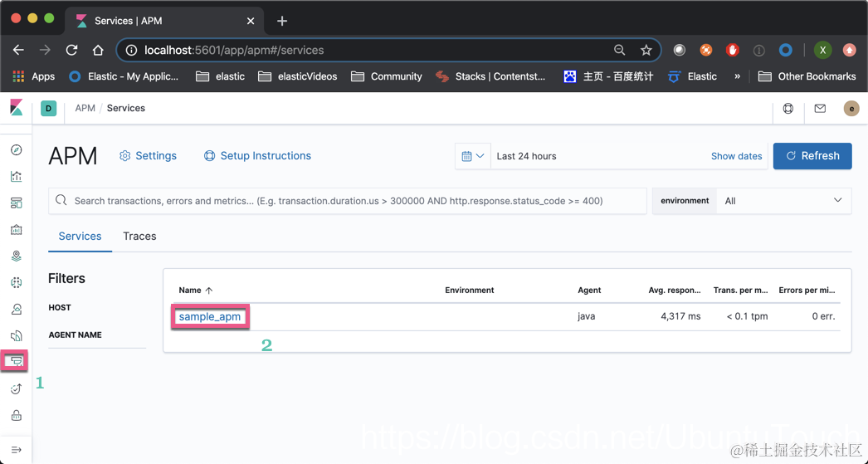
Task: Click the browser address bar URL
Action: click(234, 51)
